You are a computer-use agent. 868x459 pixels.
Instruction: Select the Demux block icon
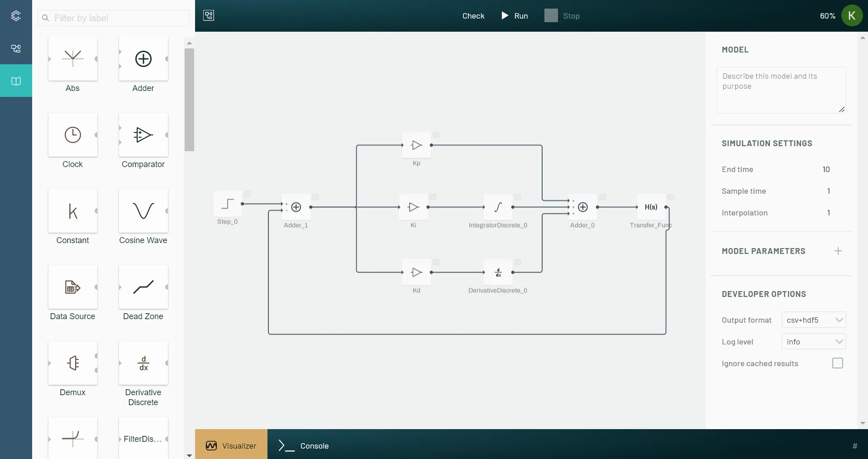pyautogui.click(x=72, y=363)
